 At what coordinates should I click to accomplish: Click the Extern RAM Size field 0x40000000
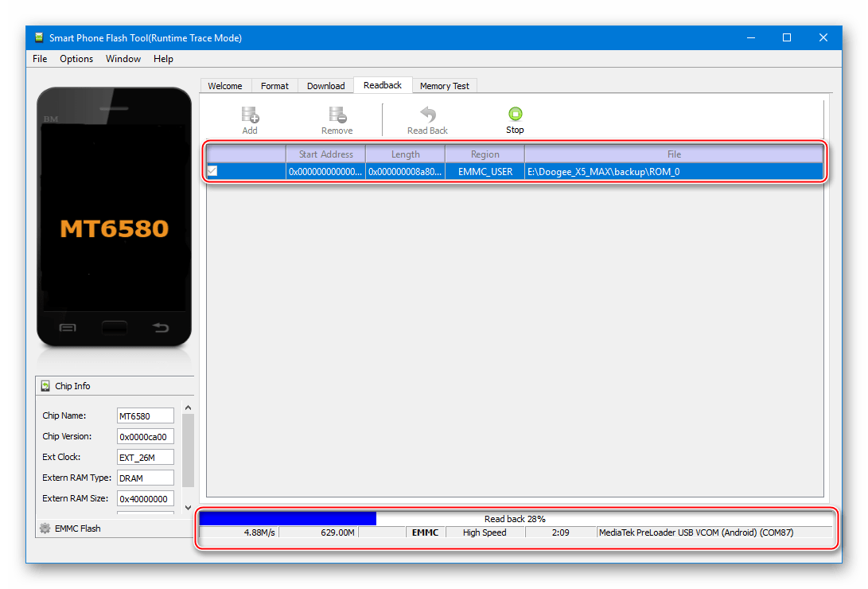(x=146, y=499)
